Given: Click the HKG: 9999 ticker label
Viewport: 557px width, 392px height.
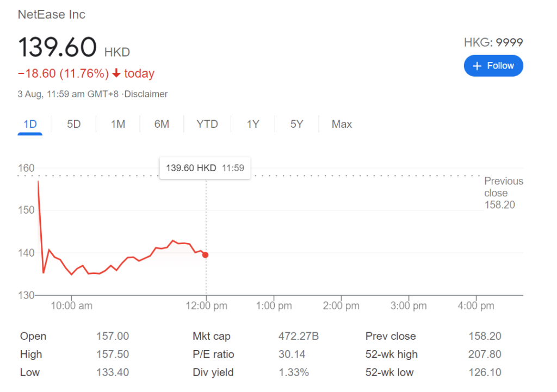Looking at the screenshot, I should (x=493, y=42).
